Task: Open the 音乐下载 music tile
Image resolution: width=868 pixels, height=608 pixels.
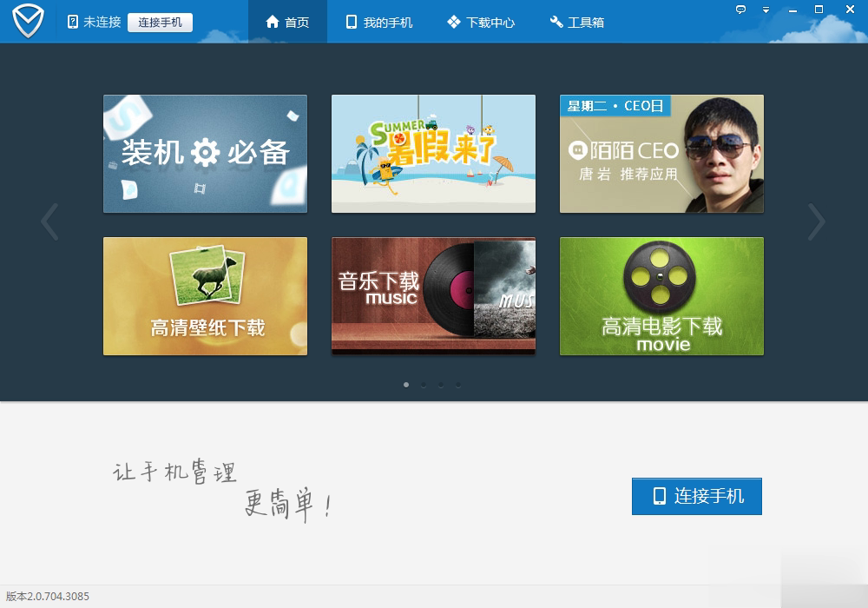Action: click(x=433, y=296)
